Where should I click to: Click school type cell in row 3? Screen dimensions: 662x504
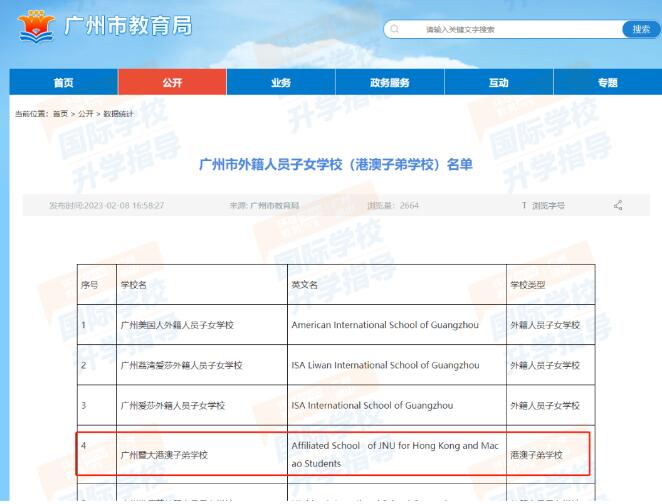[551, 405]
